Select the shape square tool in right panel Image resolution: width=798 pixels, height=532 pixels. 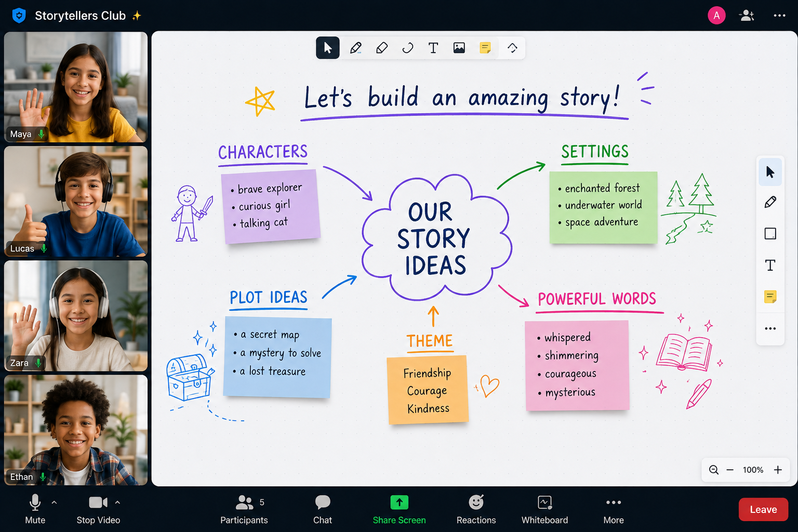(x=770, y=234)
